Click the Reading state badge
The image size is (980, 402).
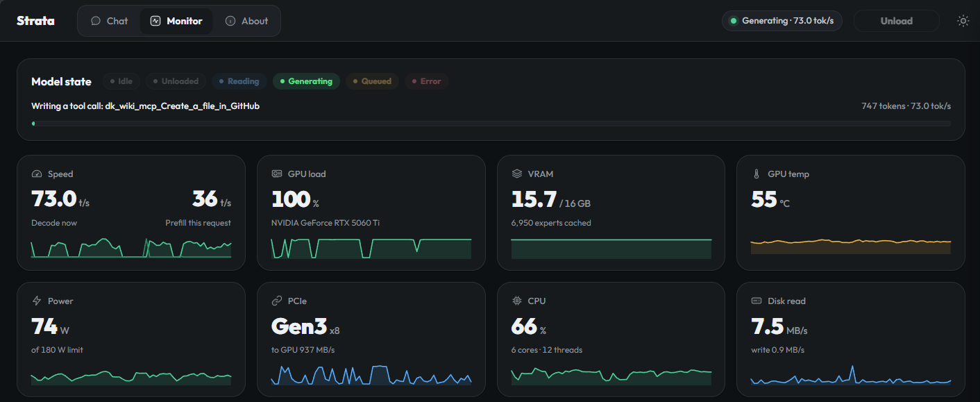(239, 81)
